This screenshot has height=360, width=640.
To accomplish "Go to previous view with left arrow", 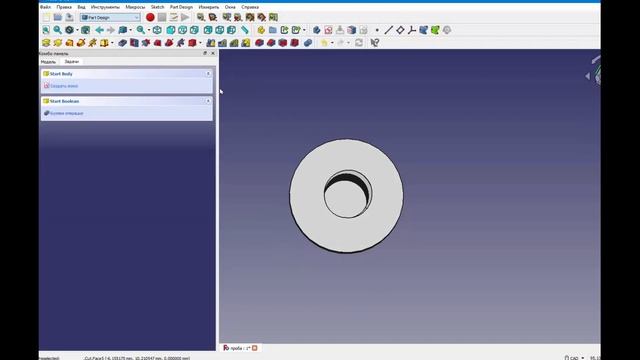I will pos(99,30).
